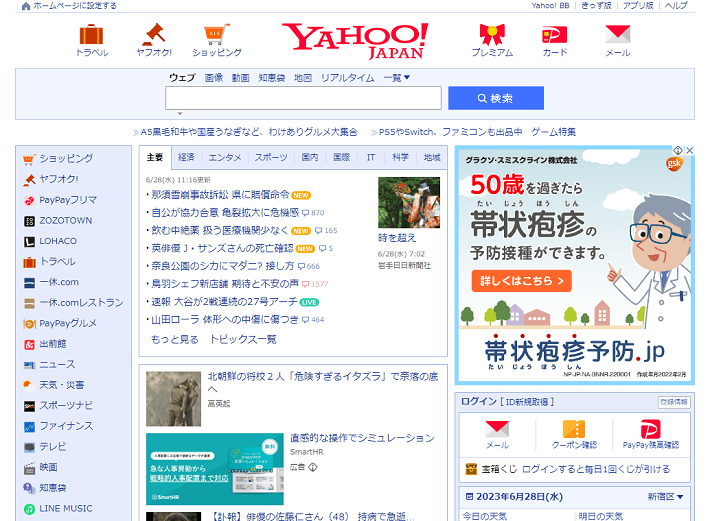710x521 pixels.
Task: Open the SmartHR ad thumbnail
Action: pos(215,469)
